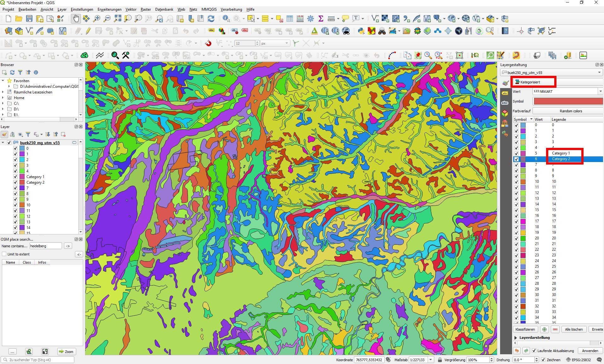This screenshot has height=364, width=604.
Task: Open the help contents book icon
Action: pos(505,31)
